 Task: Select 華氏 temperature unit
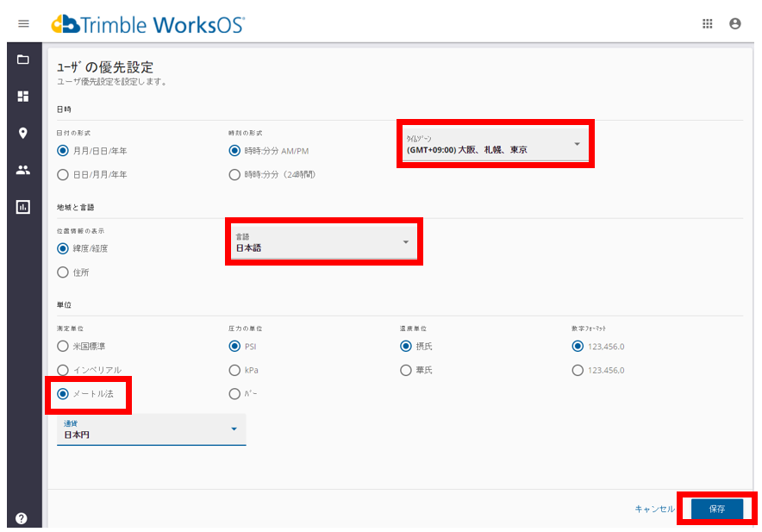tap(406, 370)
